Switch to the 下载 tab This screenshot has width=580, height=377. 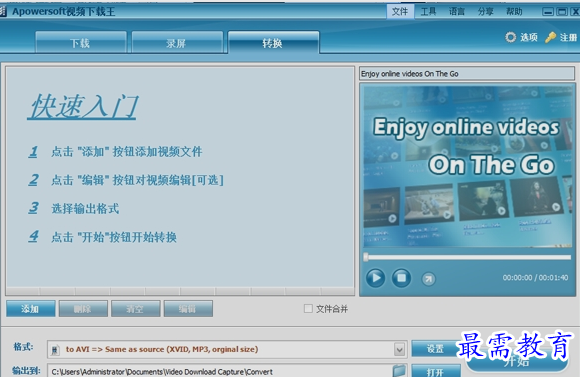click(x=81, y=43)
